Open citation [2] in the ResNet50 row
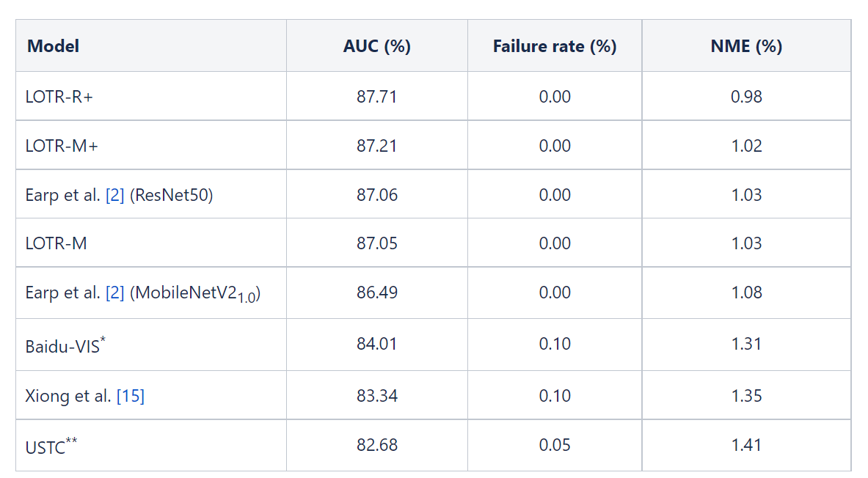This screenshot has width=868, height=478. (x=114, y=195)
